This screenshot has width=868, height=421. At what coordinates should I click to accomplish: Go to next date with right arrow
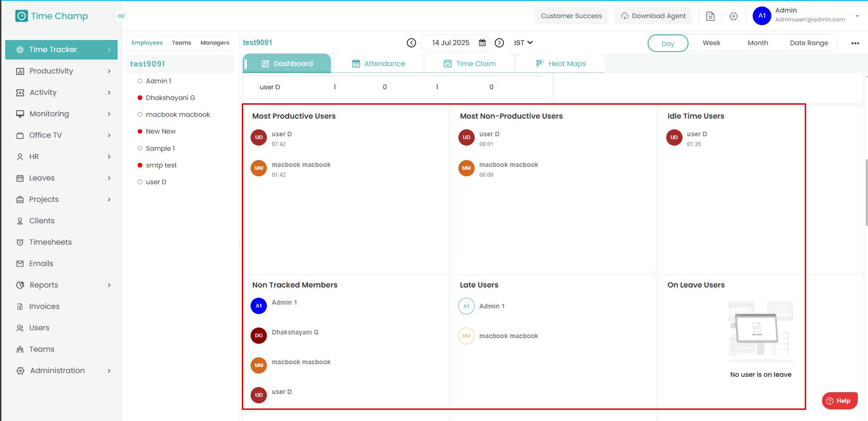click(x=499, y=43)
